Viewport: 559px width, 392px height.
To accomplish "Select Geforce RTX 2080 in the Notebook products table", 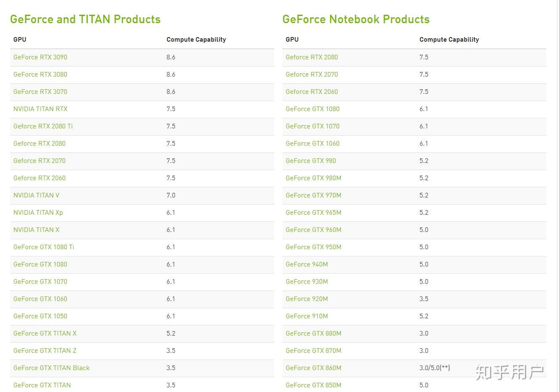I will 312,57.
